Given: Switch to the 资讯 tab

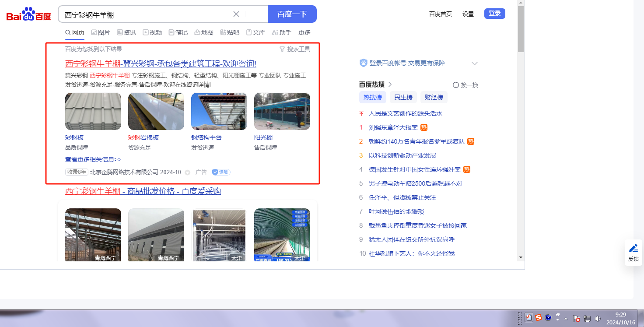Looking at the screenshot, I should (126, 32).
